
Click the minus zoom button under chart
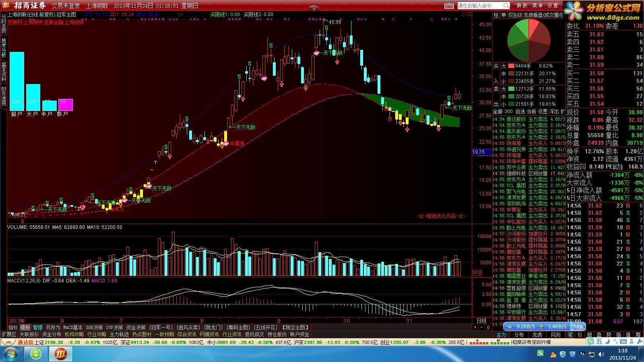pos(482,327)
